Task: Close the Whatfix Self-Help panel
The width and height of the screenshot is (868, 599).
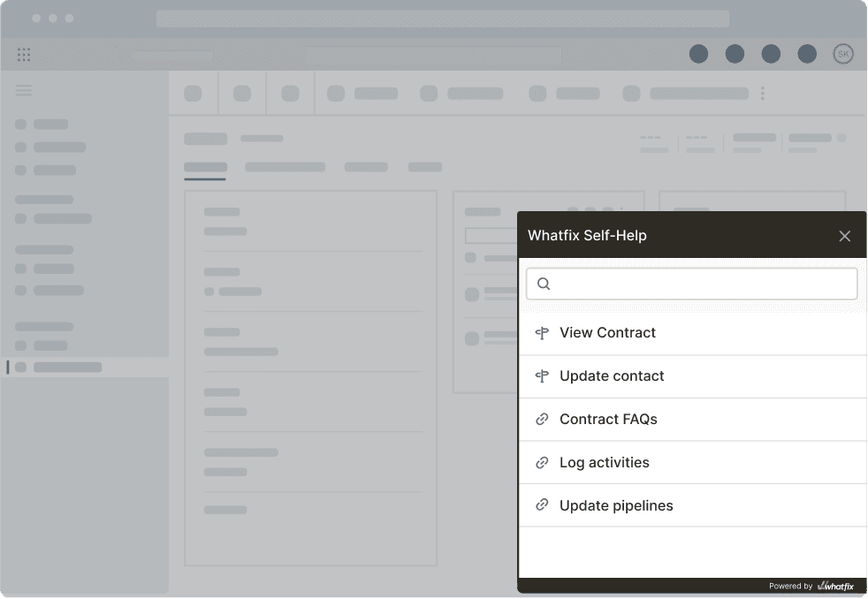Action: tap(844, 236)
